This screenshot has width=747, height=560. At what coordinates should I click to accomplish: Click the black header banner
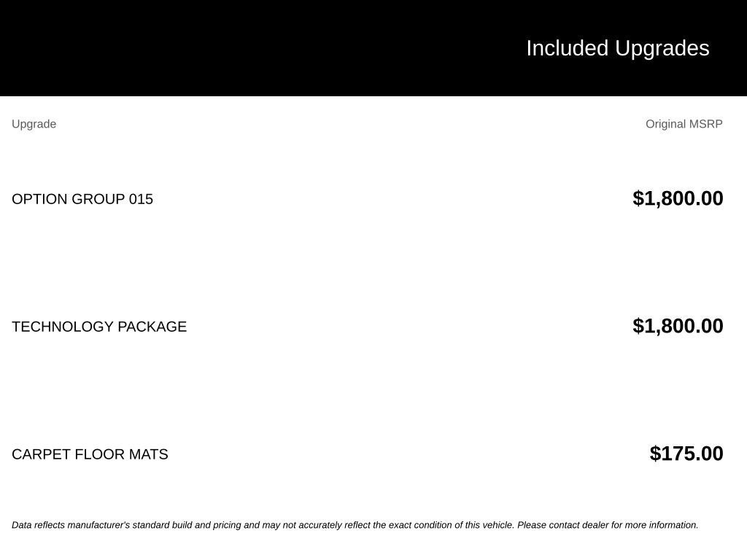373,48
